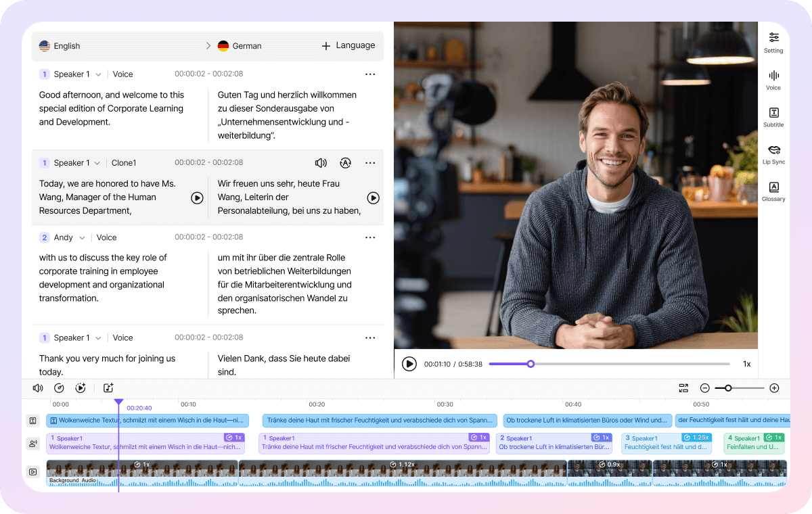Image resolution: width=812 pixels, height=514 pixels.
Task: Toggle volume icon in timeline toolbar
Action: click(38, 388)
